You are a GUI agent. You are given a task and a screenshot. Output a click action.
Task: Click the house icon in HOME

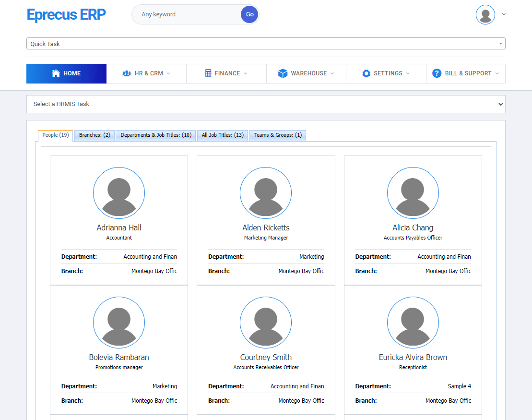[x=56, y=73]
